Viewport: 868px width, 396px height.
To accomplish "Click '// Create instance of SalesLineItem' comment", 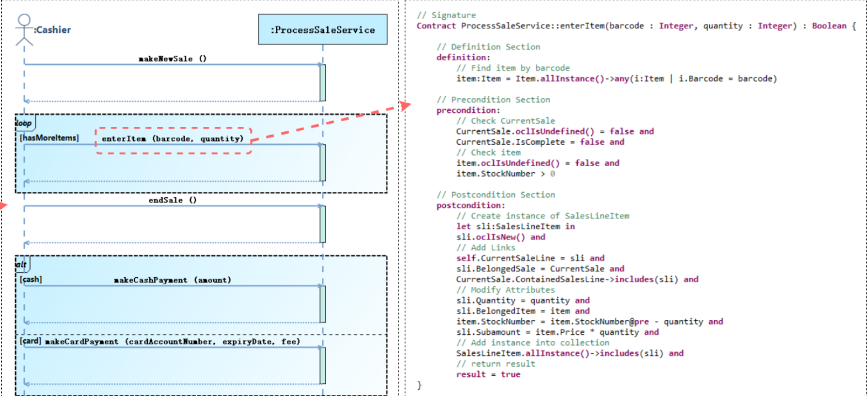I will [543, 216].
